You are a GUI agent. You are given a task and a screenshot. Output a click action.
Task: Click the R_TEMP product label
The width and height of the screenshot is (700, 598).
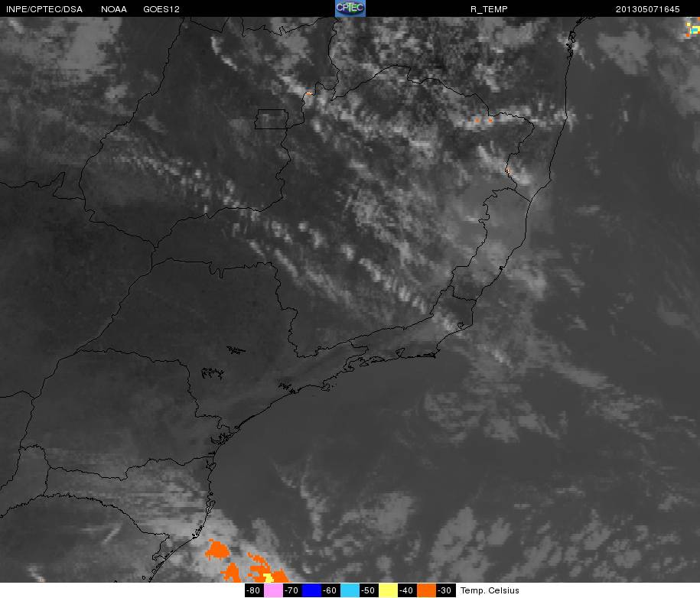tap(489, 9)
